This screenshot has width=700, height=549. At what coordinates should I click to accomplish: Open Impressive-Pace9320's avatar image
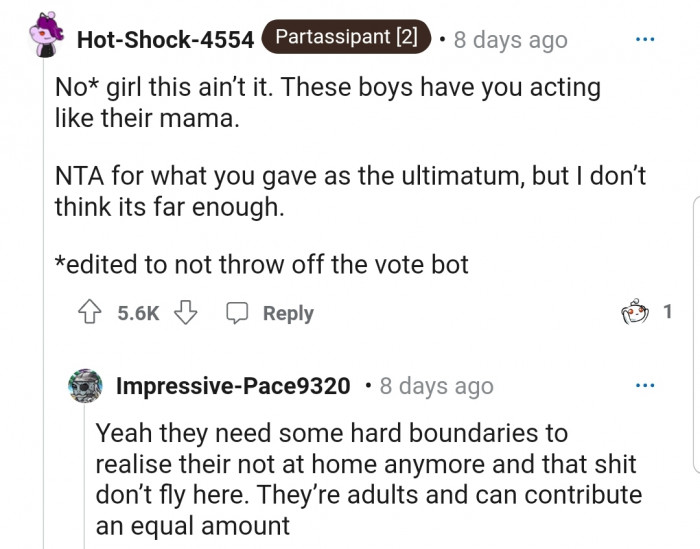[85, 386]
